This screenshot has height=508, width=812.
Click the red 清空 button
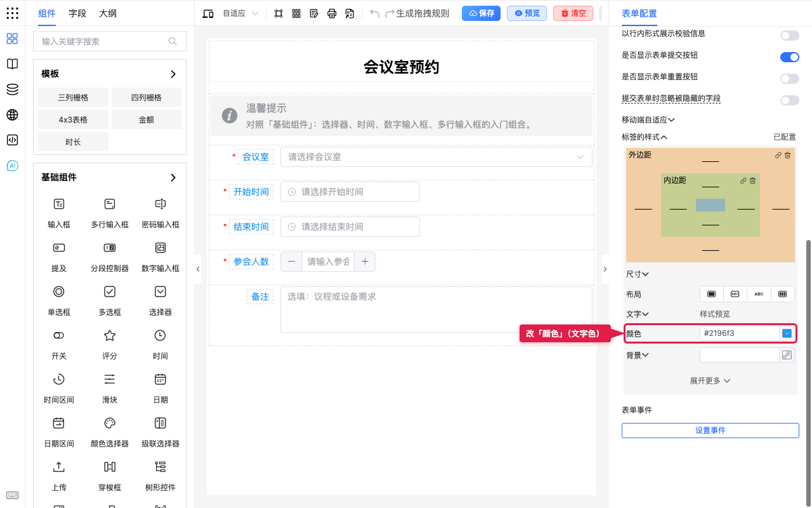point(573,13)
